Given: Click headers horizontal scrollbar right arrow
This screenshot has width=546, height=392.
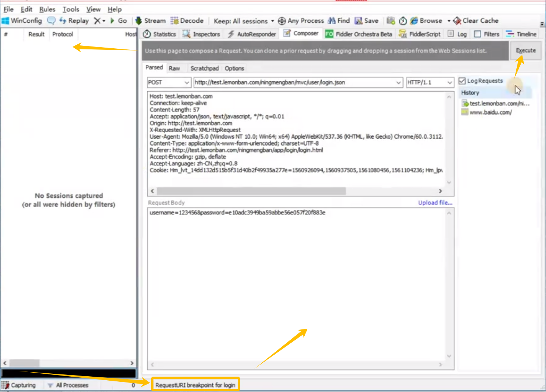Looking at the screenshot, I should (441, 191).
